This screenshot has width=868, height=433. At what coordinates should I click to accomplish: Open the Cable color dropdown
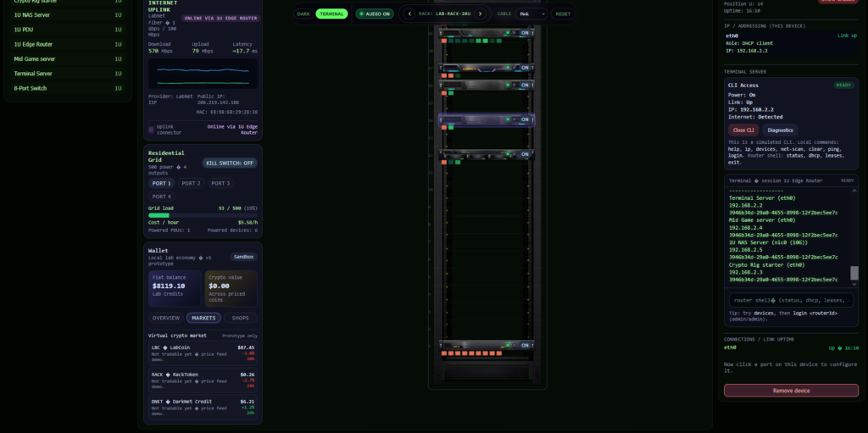[531, 14]
